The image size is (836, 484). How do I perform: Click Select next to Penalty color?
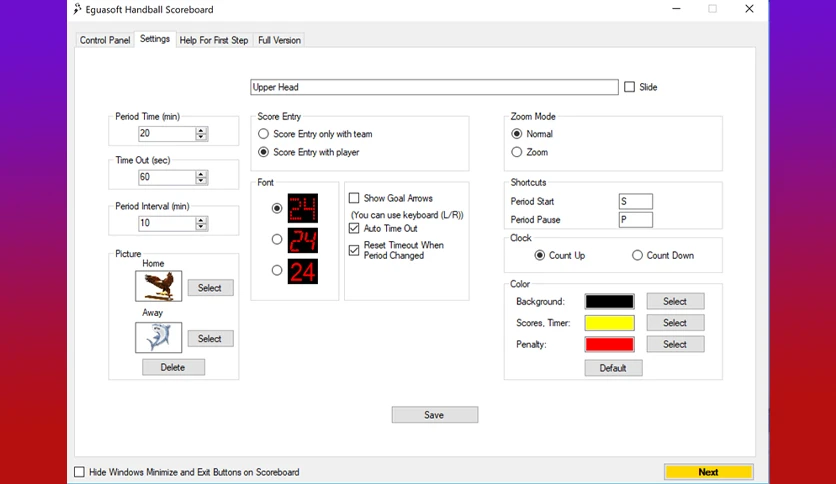coord(675,344)
